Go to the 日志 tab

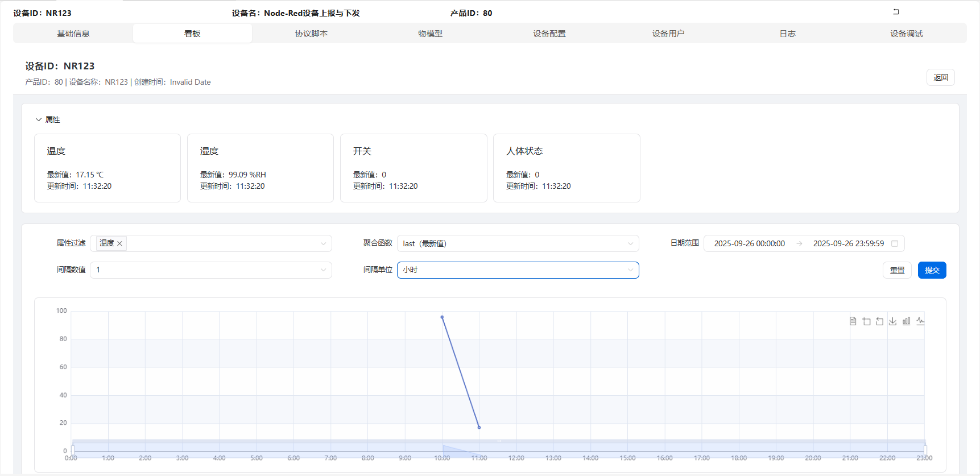[787, 34]
